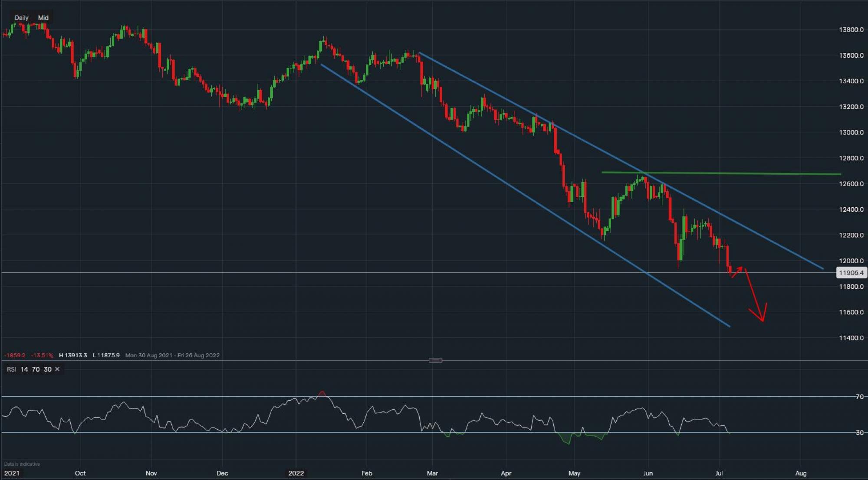
Task: Click the 13000.0 level on the price axis
Action: (851, 132)
